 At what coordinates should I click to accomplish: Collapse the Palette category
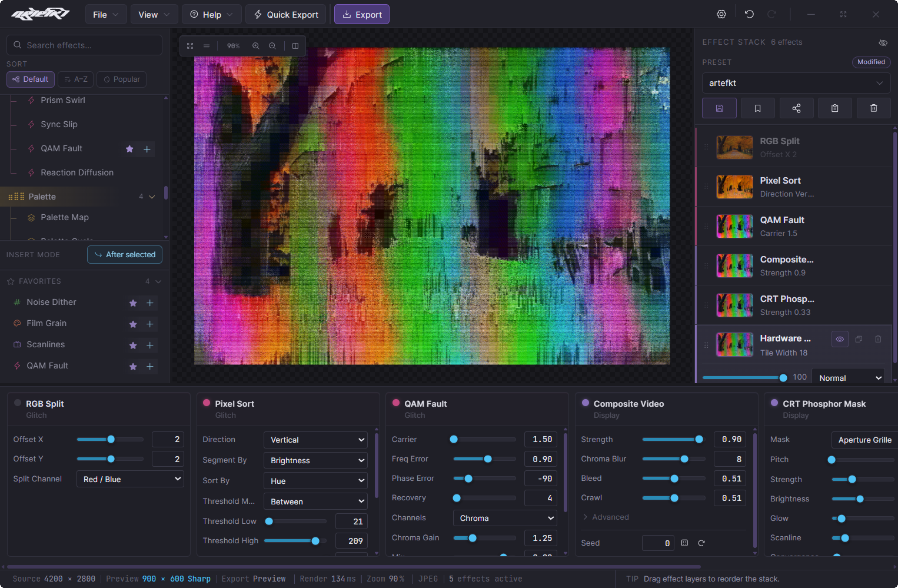(152, 197)
